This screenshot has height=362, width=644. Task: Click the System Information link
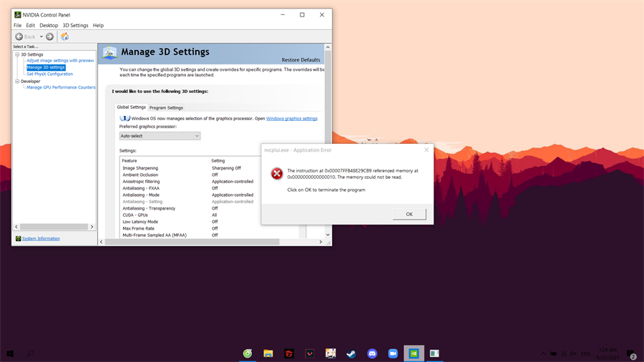(x=41, y=238)
